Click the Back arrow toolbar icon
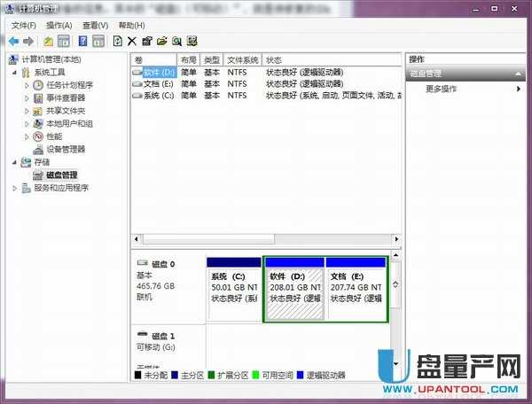The height and width of the screenshot is (404, 532). pyautogui.click(x=14, y=41)
